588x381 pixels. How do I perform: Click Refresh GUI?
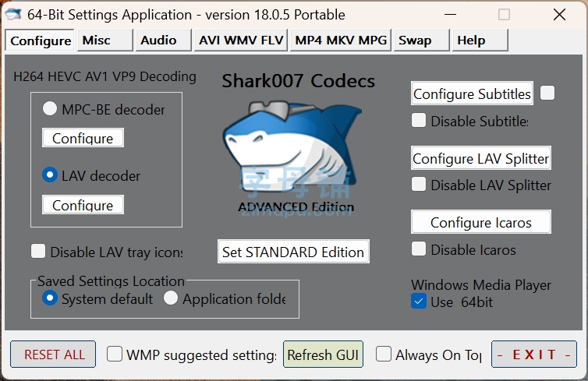point(323,354)
